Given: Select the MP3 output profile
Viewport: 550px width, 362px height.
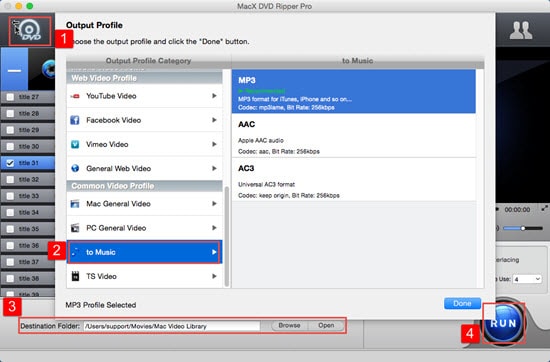Looking at the screenshot, I should click(354, 92).
